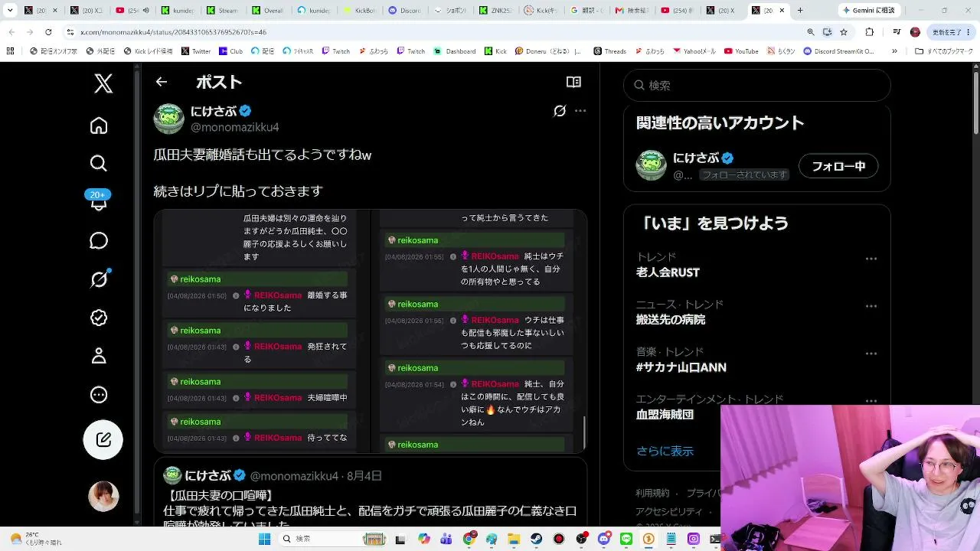Open にけさぶ avatar on the post
980x551 pixels.
[x=169, y=119]
